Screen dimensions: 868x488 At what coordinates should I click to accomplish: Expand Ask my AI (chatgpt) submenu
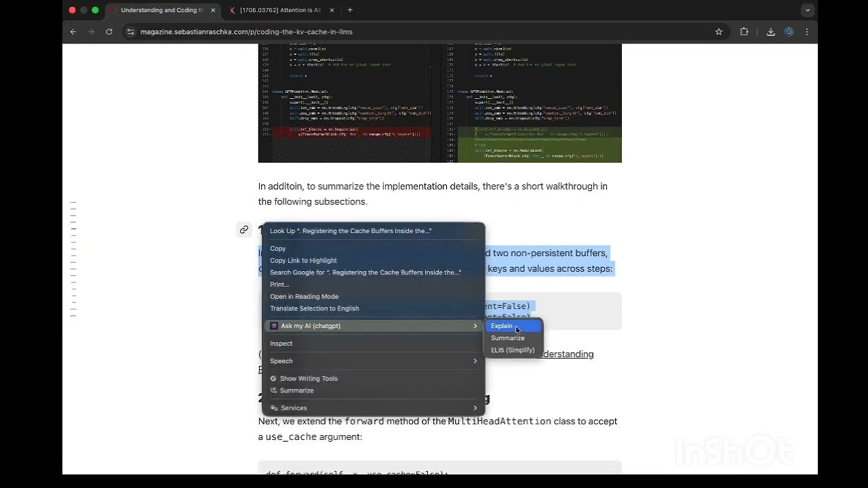click(x=374, y=326)
